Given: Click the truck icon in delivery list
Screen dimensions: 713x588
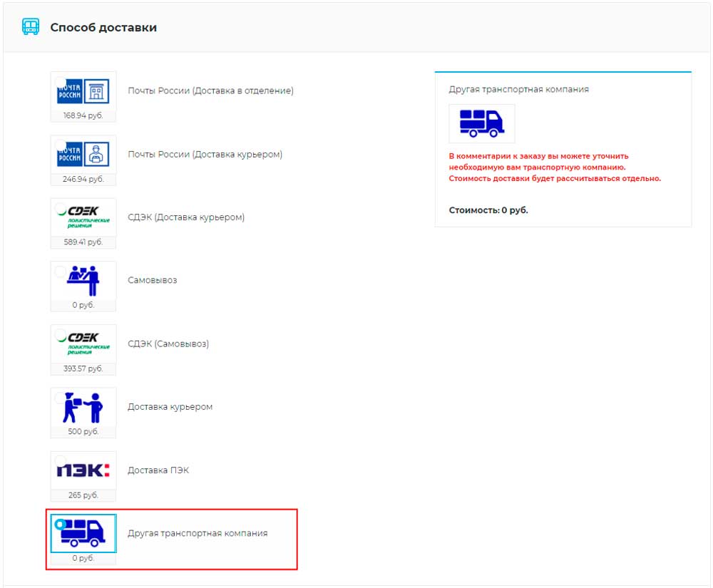Looking at the screenshot, I should click(x=83, y=533).
